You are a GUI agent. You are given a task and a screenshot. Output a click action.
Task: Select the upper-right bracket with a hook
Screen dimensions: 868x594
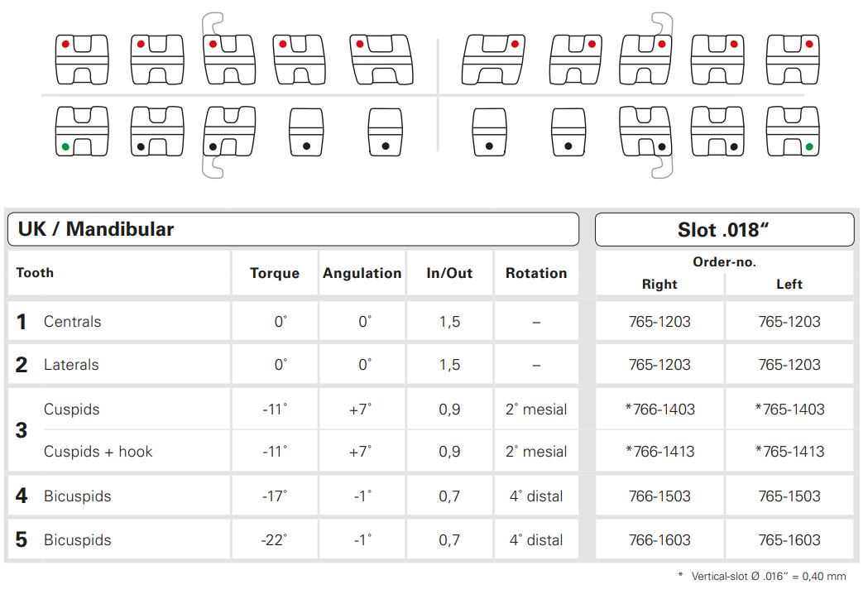pyautogui.click(x=645, y=59)
